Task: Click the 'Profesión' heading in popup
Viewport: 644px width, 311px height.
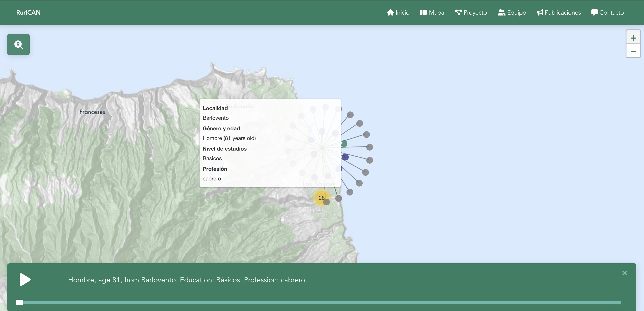Action: pos(215,169)
